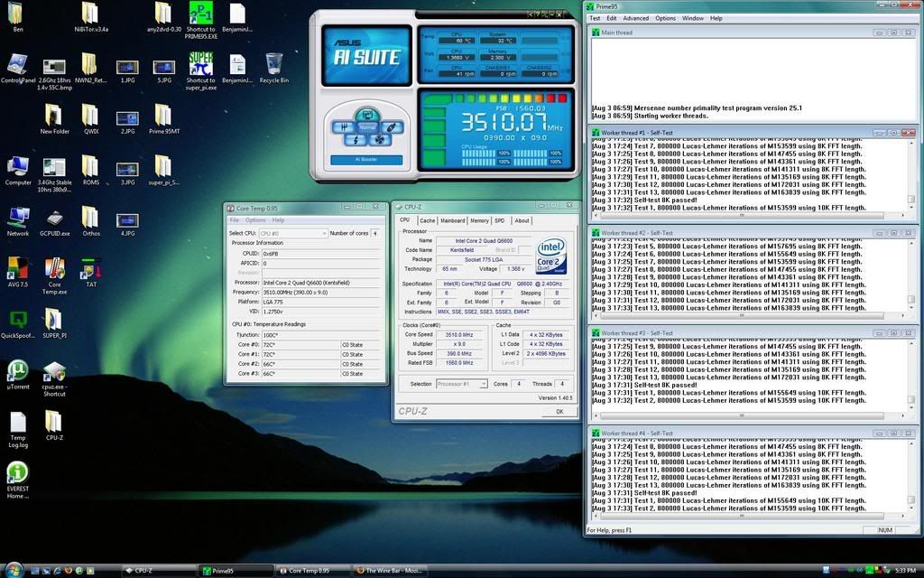924x578 pixels.
Task: Switch to The Wine Bar browser window from the taskbar
Action: [x=390, y=571]
